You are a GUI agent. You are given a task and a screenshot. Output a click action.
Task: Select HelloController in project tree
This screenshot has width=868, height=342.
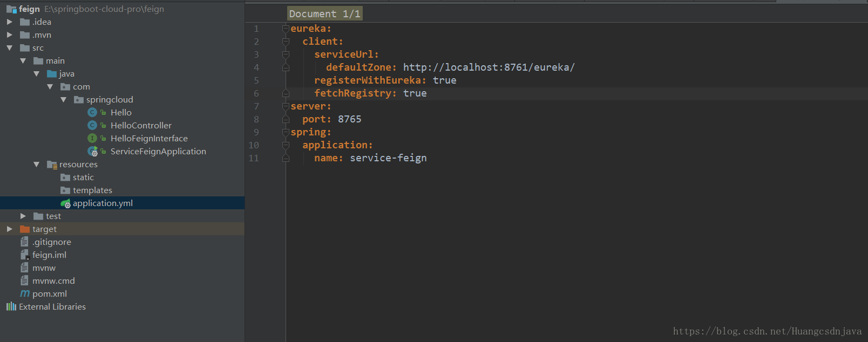coord(141,125)
